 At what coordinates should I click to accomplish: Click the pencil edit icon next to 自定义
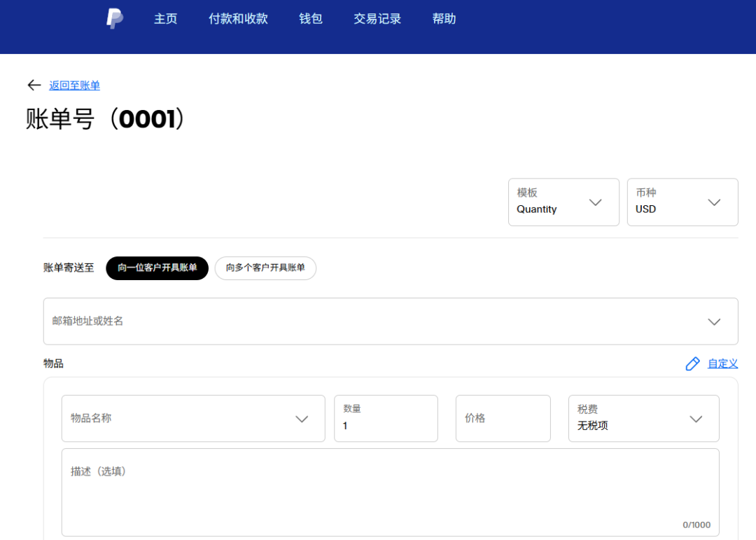pos(692,364)
